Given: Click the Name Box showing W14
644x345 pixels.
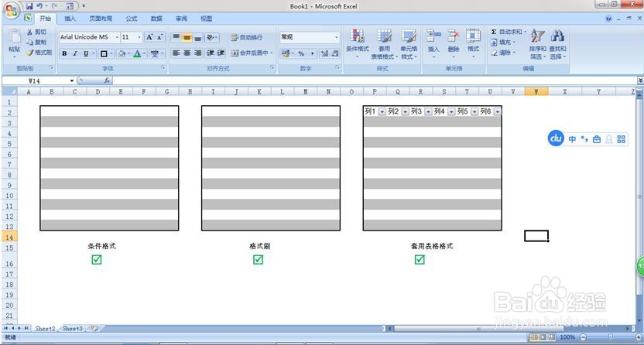Looking at the screenshot, I should point(38,80).
